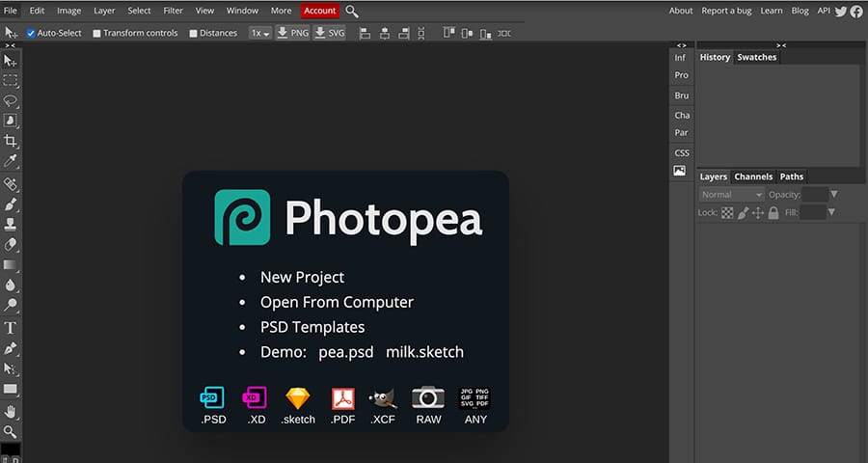The height and width of the screenshot is (463, 868).
Task: Open the Image menu
Action: click(69, 11)
